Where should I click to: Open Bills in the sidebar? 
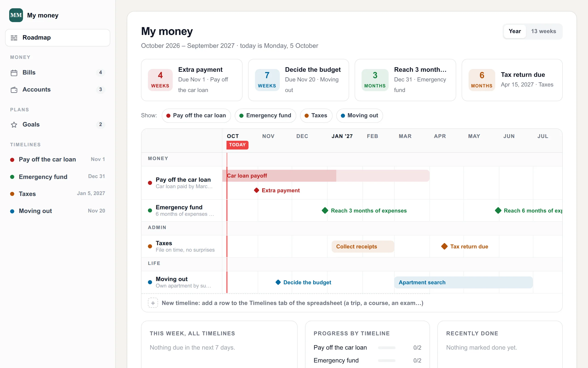coord(58,73)
